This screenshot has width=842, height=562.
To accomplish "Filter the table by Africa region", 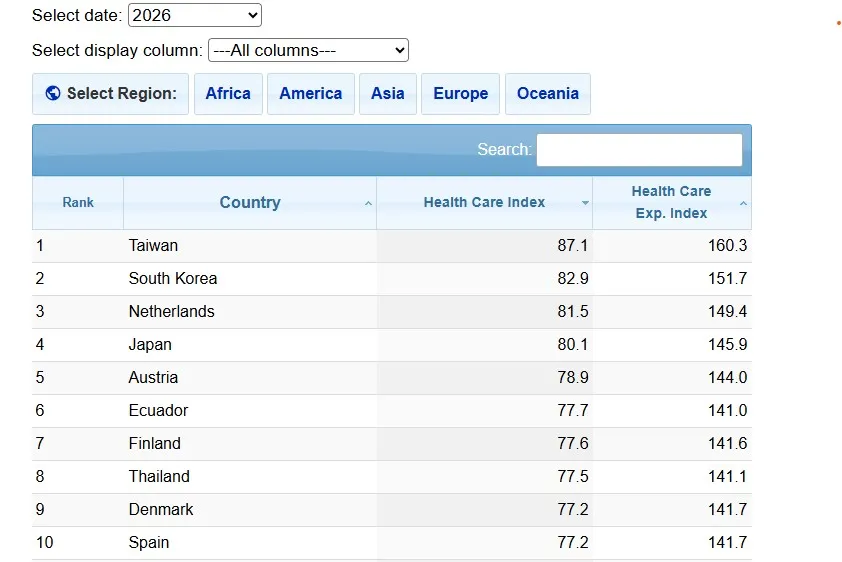I will pyautogui.click(x=228, y=93).
